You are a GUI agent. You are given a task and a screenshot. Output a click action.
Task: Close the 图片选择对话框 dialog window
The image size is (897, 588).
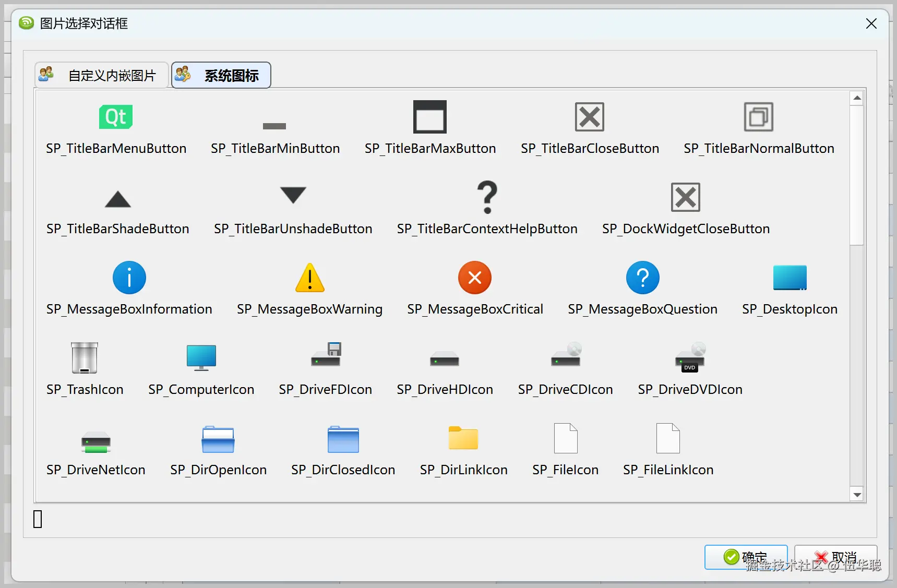[x=871, y=23]
